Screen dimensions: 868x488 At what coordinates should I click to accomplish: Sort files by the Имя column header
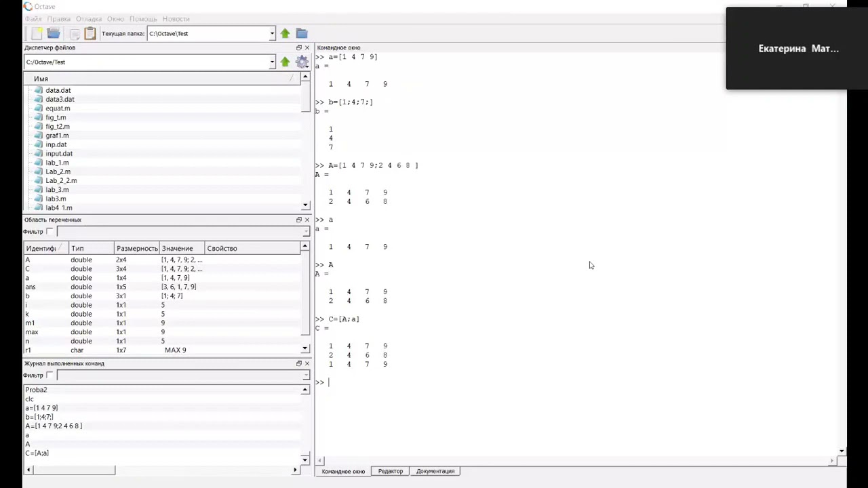tap(162, 79)
